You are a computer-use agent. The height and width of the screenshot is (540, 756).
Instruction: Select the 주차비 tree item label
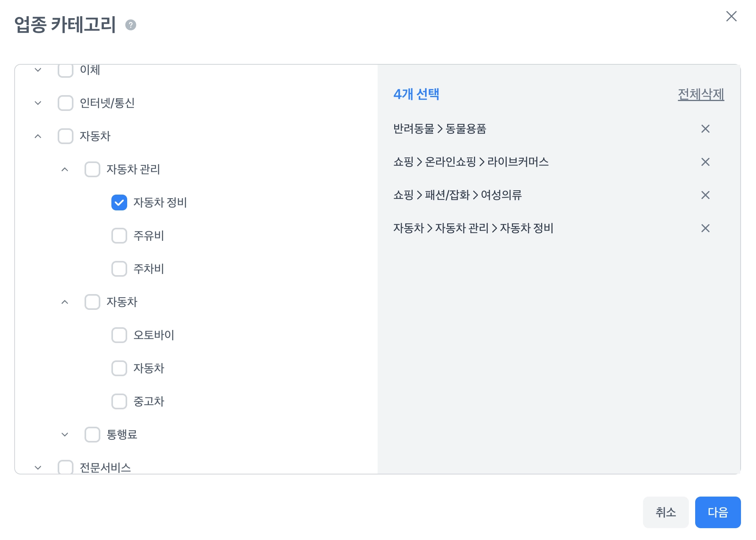click(x=149, y=269)
